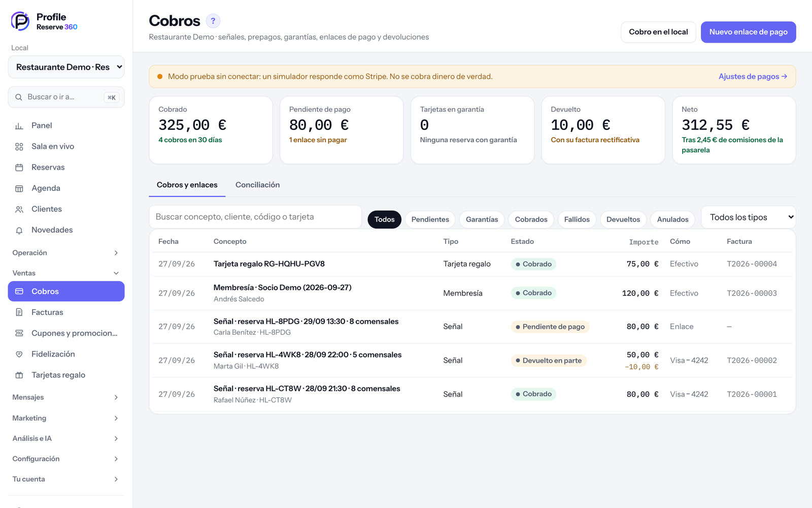The height and width of the screenshot is (508, 812).
Task: Select the Pendientes filter chip
Action: [430, 219]
